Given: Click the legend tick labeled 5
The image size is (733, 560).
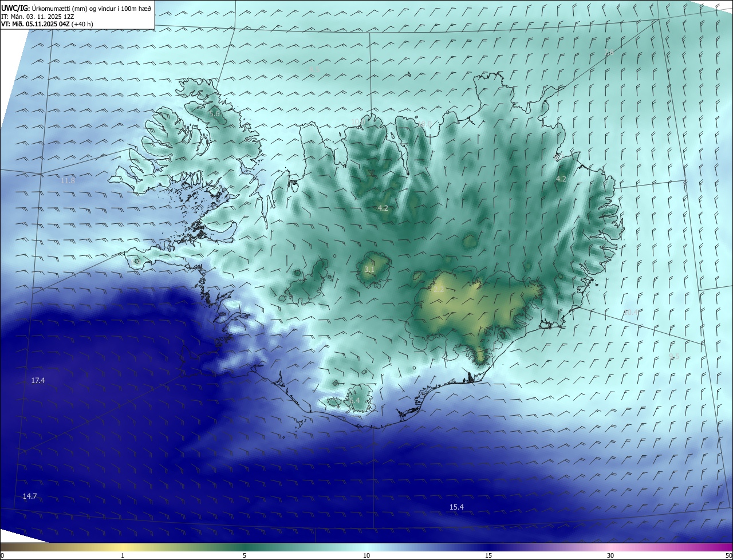Looking at the screenshot, I should coord(245,555).
